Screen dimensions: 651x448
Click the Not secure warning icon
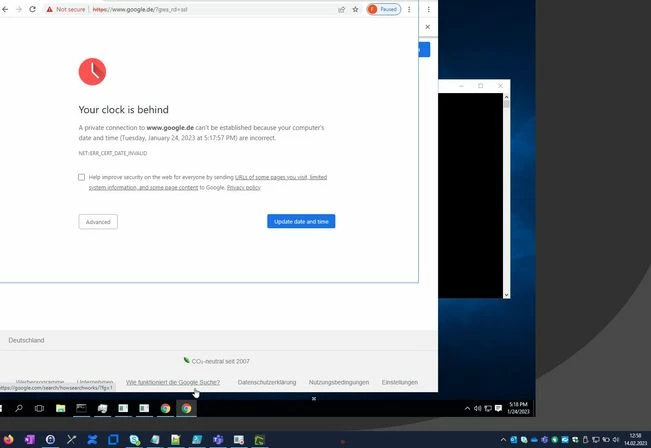(x=49, y=9)
